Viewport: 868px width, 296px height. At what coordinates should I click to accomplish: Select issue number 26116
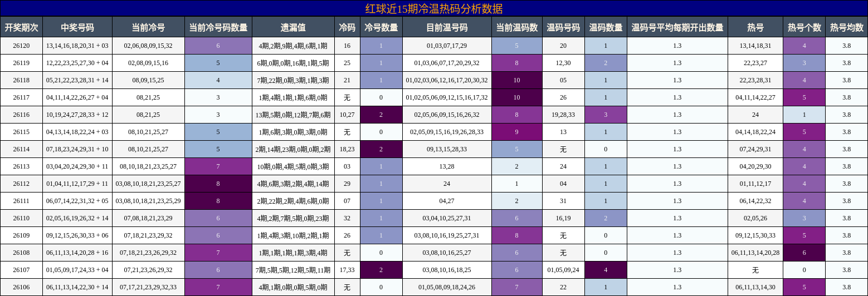click(x=21, y=115)
